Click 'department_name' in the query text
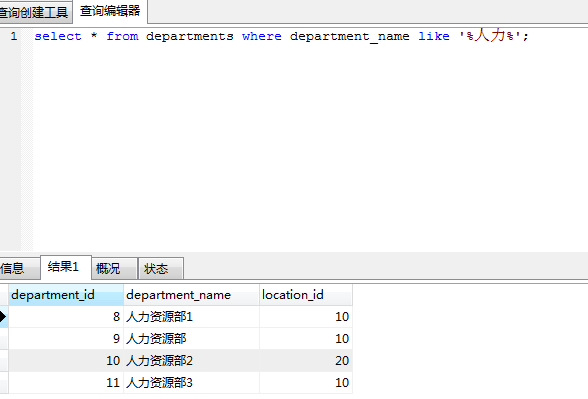The image size is (588, 399). coord(350,37)
